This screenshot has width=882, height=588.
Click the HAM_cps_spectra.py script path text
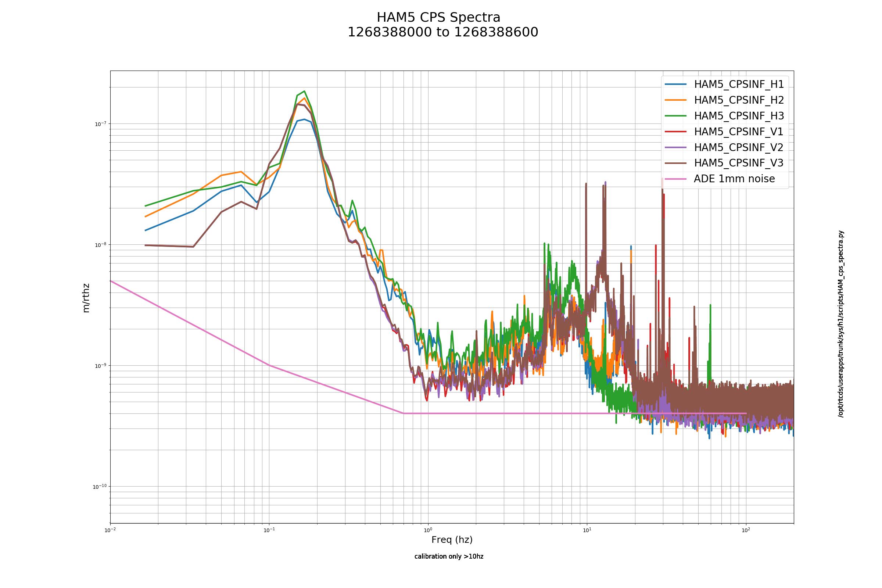(x=841, y=324)
